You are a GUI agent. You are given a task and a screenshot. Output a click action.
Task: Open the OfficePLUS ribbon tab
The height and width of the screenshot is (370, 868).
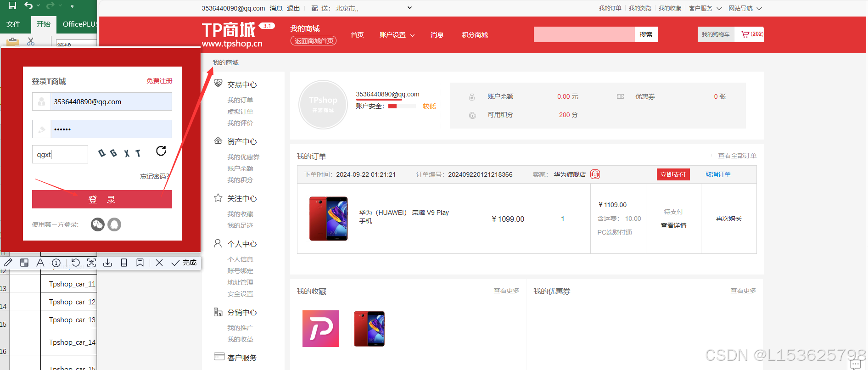pos(80,24)
